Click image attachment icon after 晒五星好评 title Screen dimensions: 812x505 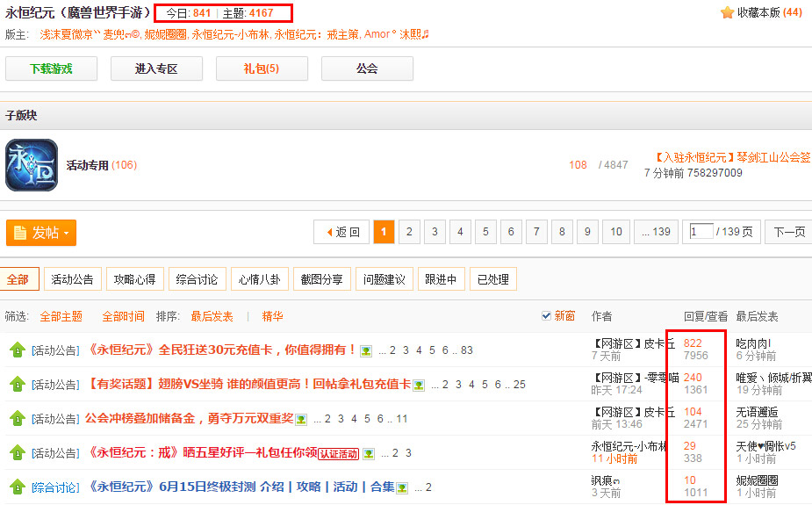pyautogui.click(x=369, y=454)
